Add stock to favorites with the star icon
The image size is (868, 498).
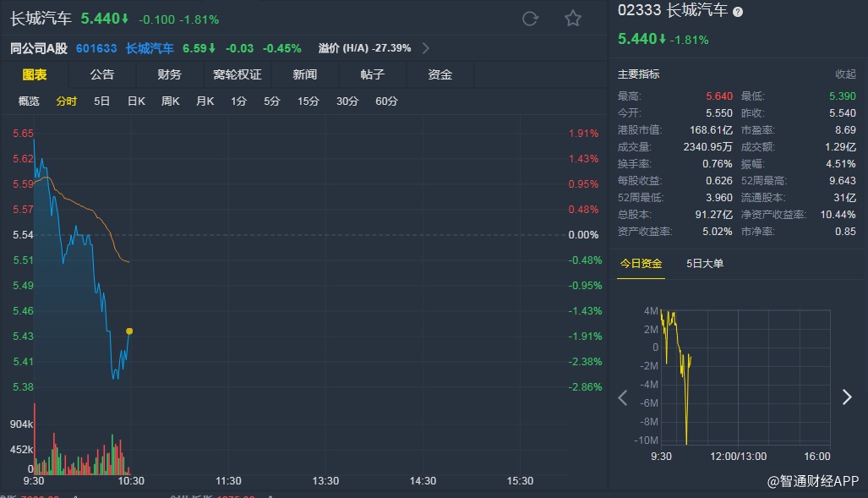point(573,19)
